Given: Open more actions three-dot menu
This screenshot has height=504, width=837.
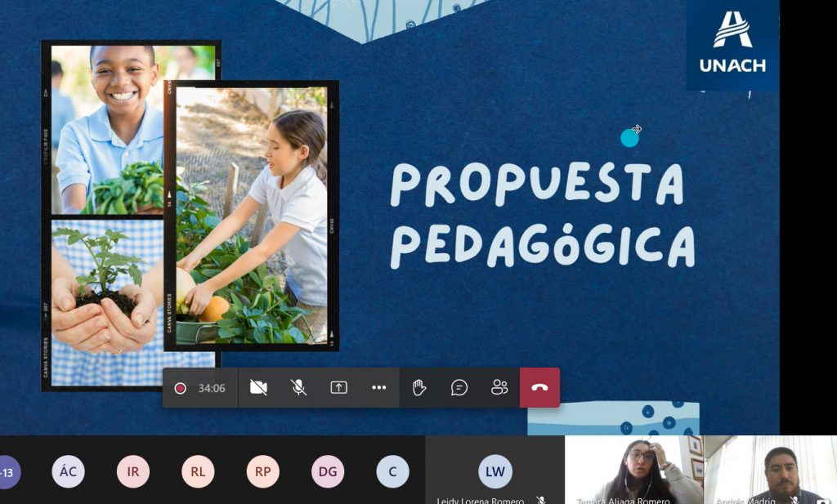Looking at the screenshot, I should (x=378, y=388).
